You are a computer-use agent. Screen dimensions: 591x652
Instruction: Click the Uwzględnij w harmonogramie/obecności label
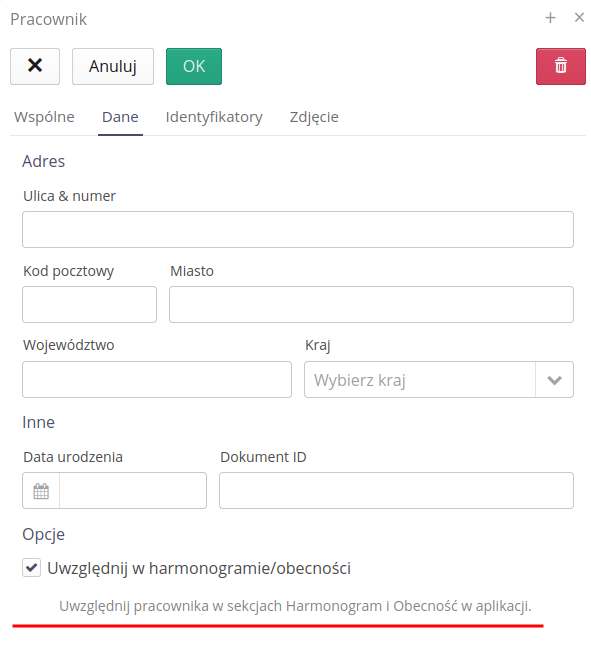pyautogui.click(x=199, y=568)
